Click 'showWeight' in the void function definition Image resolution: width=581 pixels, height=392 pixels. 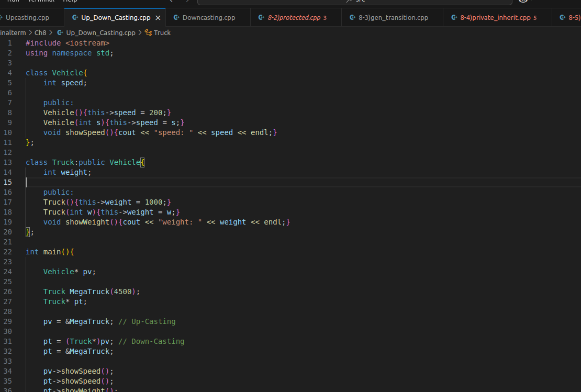pyautogui.click(x=87, y=222)
